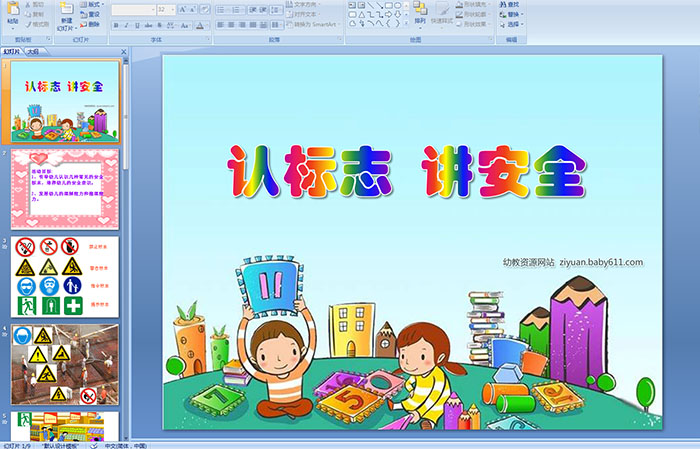The height and width of the screenshot is (449, 700).
Task: Open Align Text (对齐文本) menu
Action: tap(302, 14)
